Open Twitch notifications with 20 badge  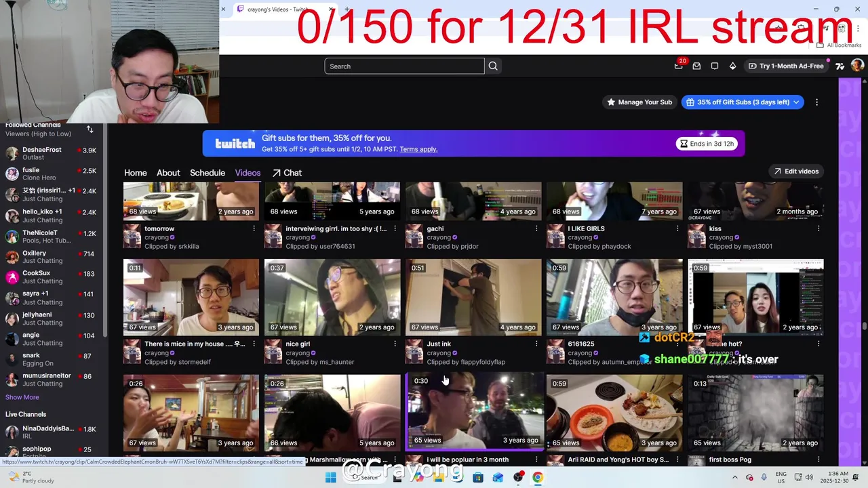(679, 66)
